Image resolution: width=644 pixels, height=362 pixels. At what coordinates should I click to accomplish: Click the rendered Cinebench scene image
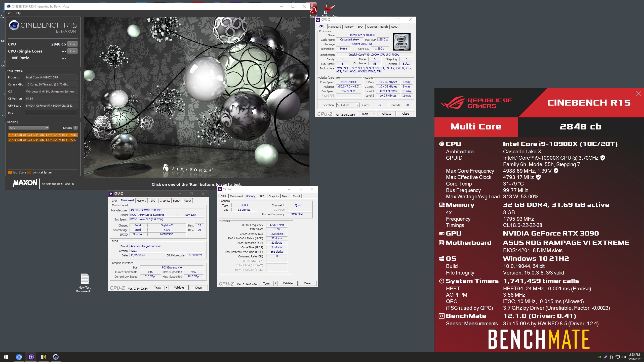[x=197, y=98]
